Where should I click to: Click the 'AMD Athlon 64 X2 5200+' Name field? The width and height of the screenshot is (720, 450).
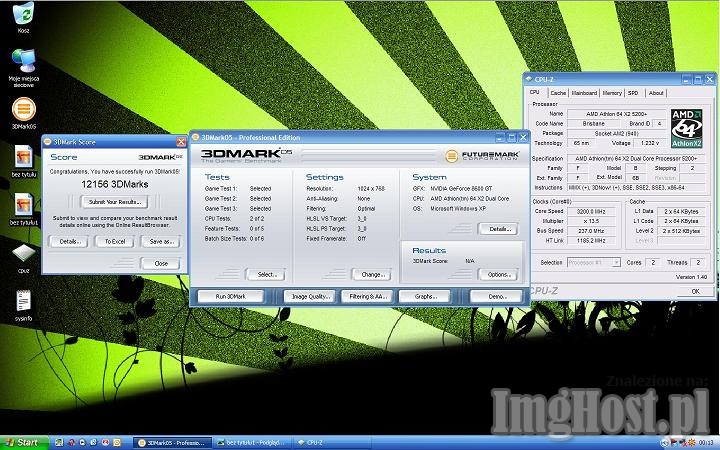point(617,113)
